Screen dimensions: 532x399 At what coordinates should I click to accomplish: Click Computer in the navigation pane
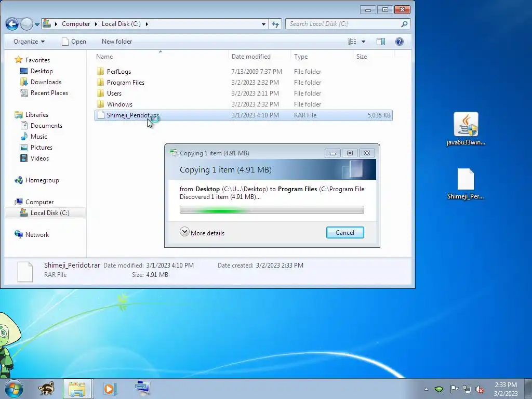pos(34,202)
